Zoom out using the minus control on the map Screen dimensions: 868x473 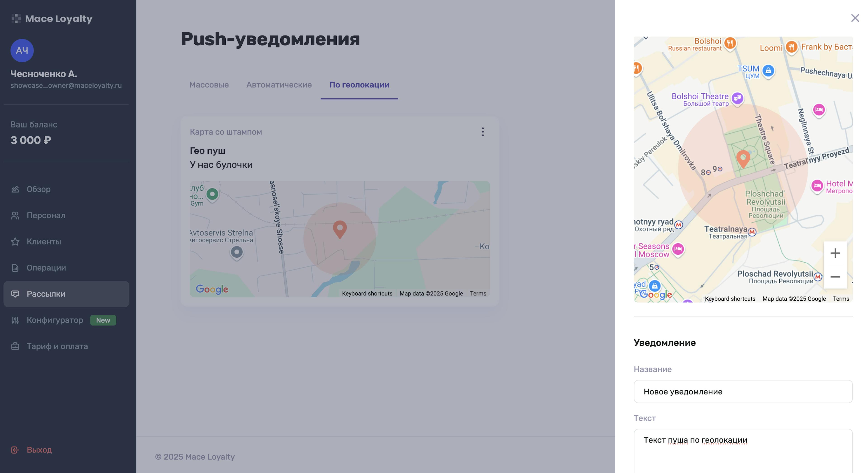click(x=835, y=277)
